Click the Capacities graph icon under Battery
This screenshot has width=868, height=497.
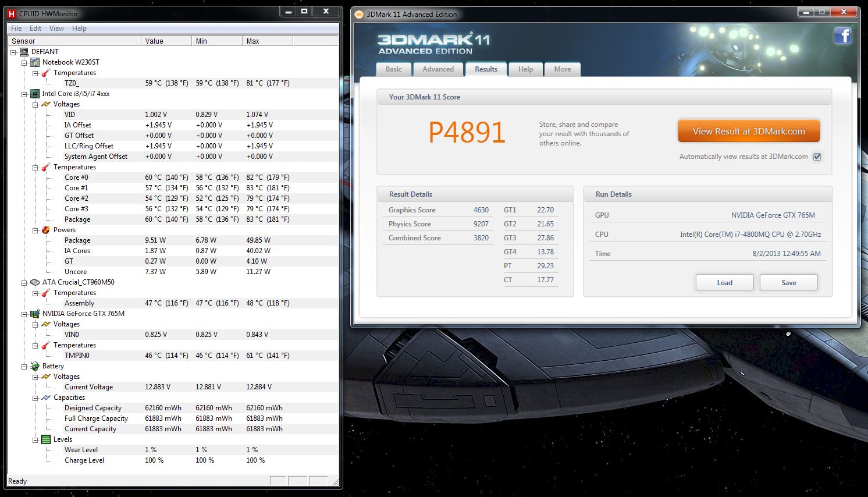pos(46,397)
